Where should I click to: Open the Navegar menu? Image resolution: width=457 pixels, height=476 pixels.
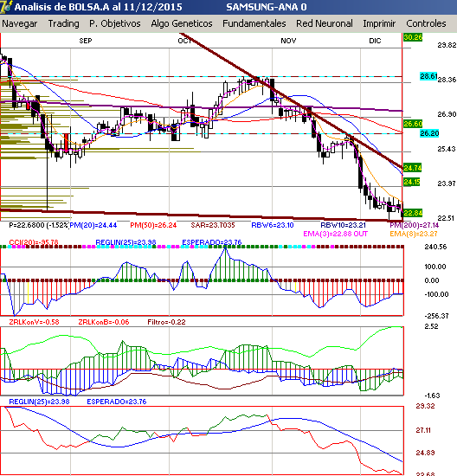tap(19, 23)
